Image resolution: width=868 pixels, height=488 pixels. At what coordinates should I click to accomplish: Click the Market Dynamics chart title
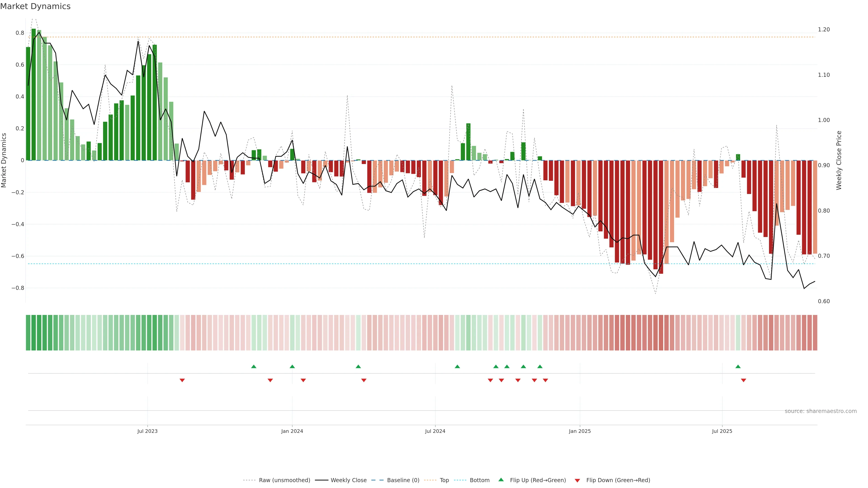[x=35, y=6]
